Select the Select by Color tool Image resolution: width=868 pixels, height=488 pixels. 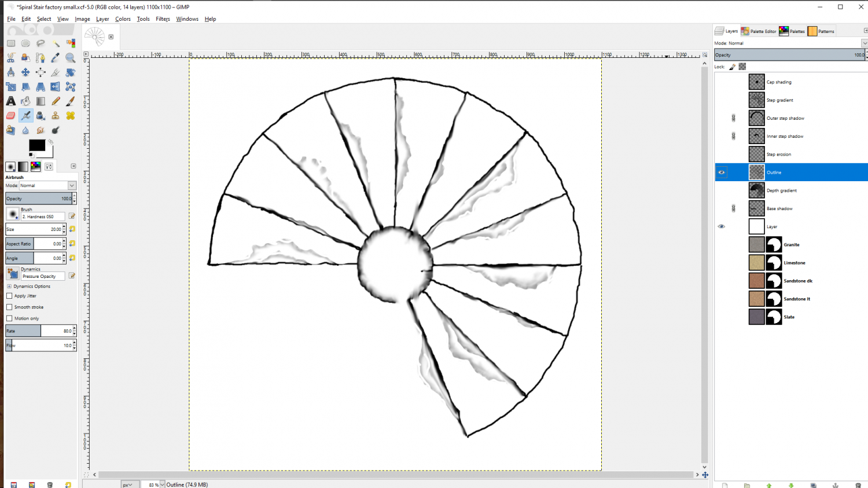71,43
